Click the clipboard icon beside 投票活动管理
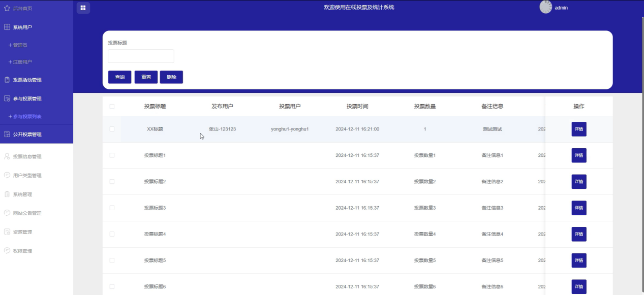Screen dimensions: 644x295 (x=7, y=80)
